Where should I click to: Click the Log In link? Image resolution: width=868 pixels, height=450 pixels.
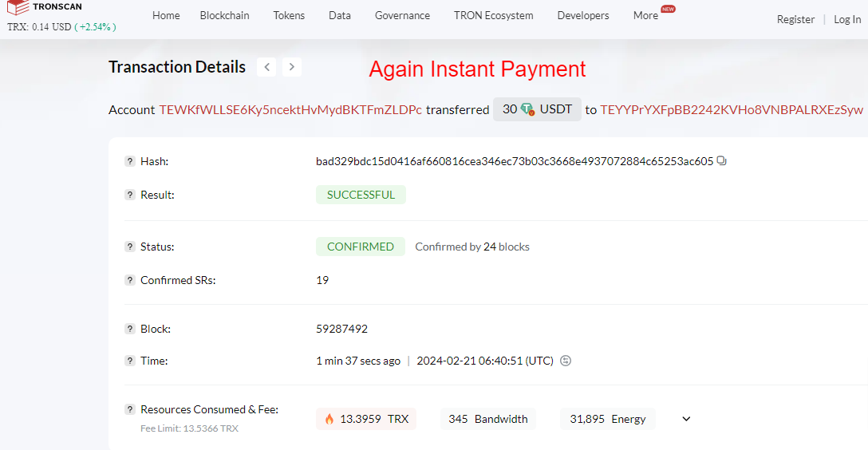tap(847, 19)
